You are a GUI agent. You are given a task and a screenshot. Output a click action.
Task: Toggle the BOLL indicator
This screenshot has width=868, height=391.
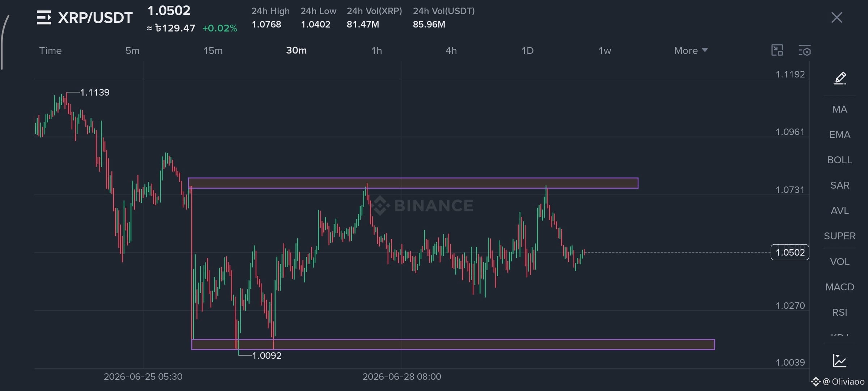[839, 160]
